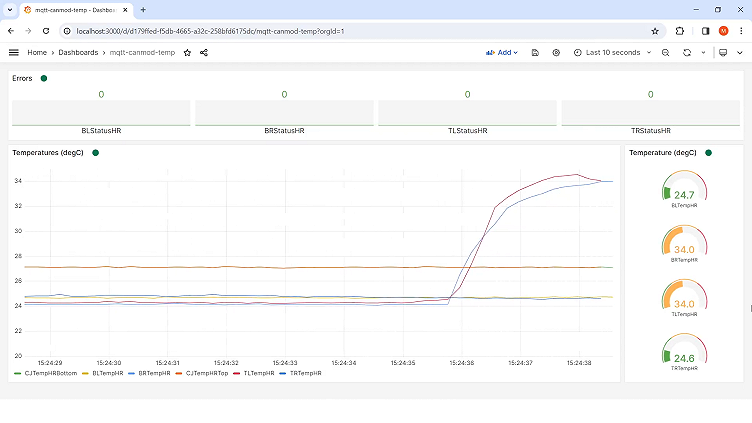This screenshot has height=423, width=752.
Task: Open the Add panel dropdown
Action: pos(502,53)
